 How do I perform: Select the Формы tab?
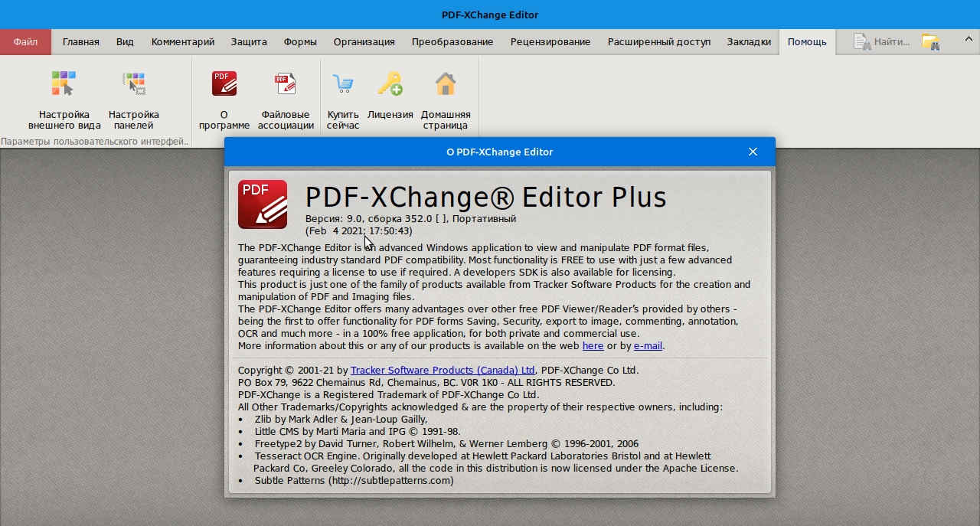(x=300, y=42)
